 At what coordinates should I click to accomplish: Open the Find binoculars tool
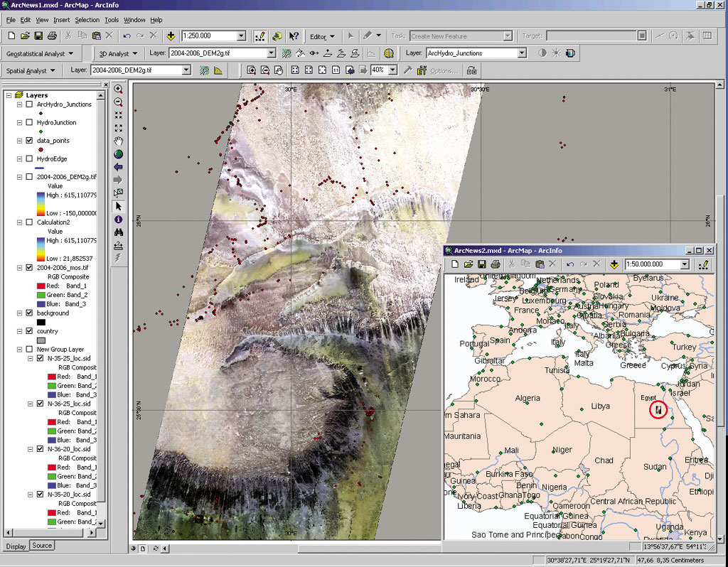pos(118,232)
